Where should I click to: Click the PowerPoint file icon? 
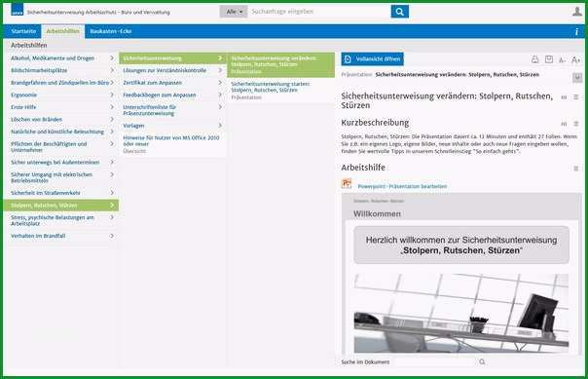(347, 183)
